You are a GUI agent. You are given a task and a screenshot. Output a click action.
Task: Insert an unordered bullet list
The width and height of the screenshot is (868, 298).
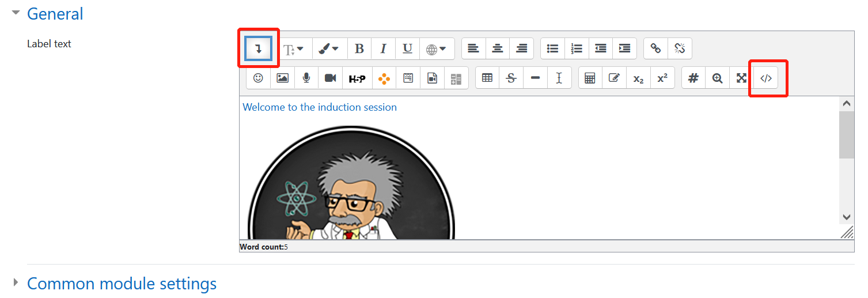pos(553,49)
